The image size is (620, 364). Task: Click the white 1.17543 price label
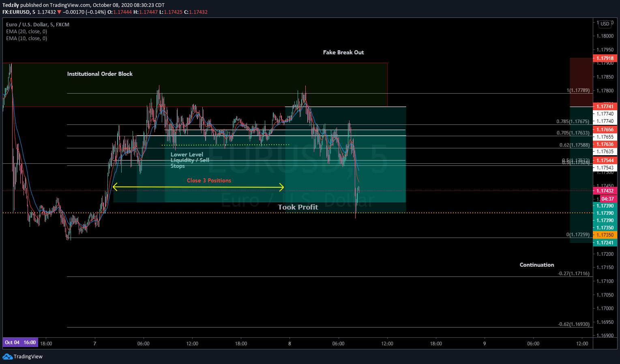(605, 168)
